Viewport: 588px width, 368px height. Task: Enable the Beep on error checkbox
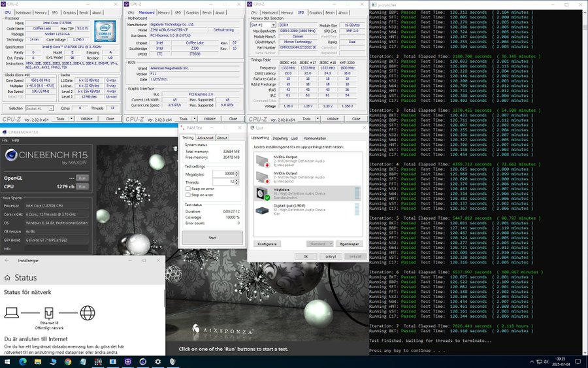tap(187, 189)
